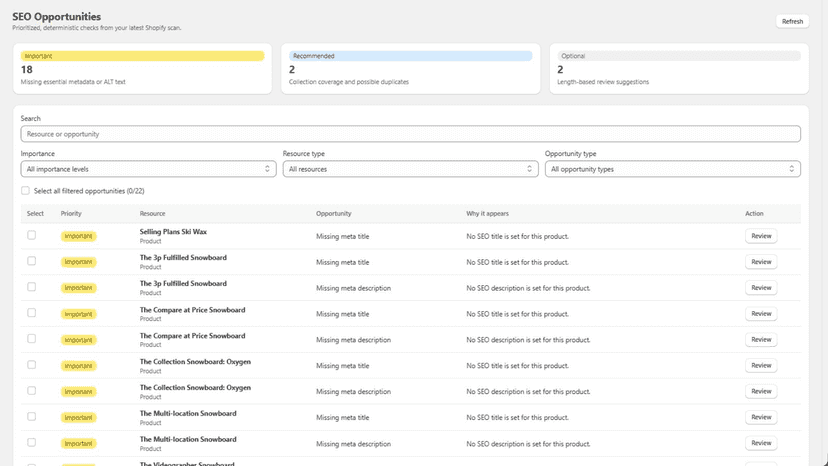The height and width of the screenshot is (466, 828).
Task: Focus the Resource or opportunity search field
Action: 410,134
